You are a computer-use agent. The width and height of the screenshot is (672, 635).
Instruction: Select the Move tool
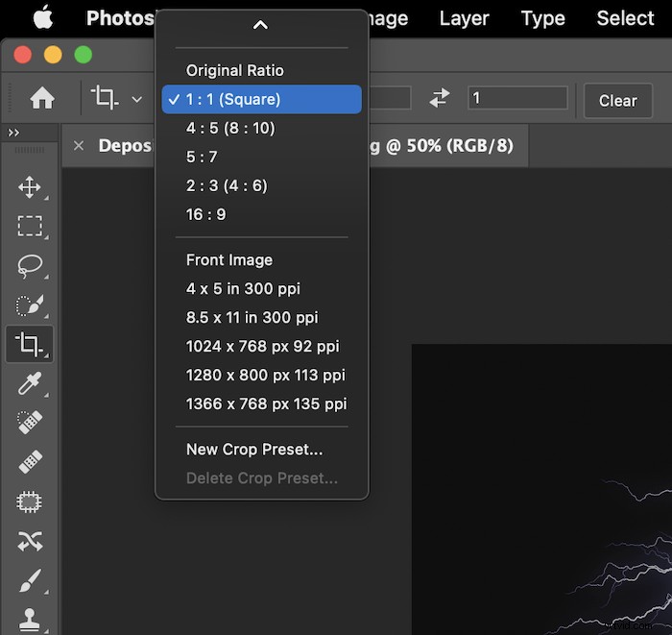[30, 187]
